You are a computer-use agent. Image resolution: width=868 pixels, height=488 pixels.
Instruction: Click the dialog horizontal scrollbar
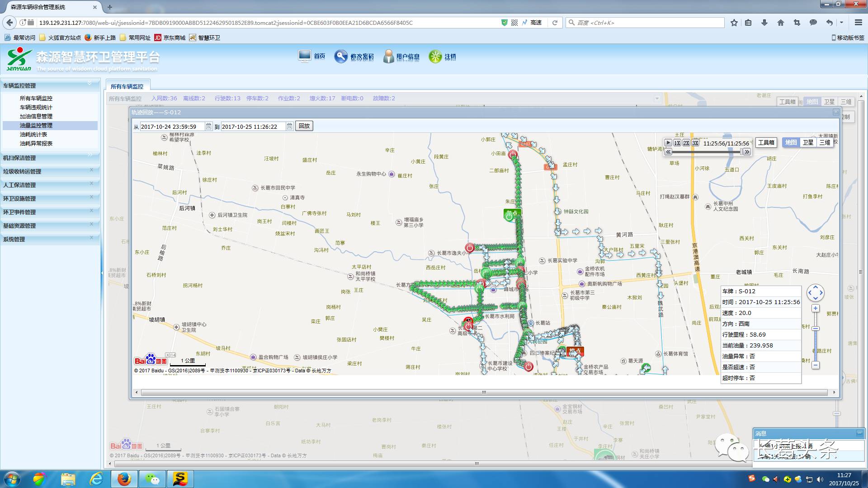484,392
